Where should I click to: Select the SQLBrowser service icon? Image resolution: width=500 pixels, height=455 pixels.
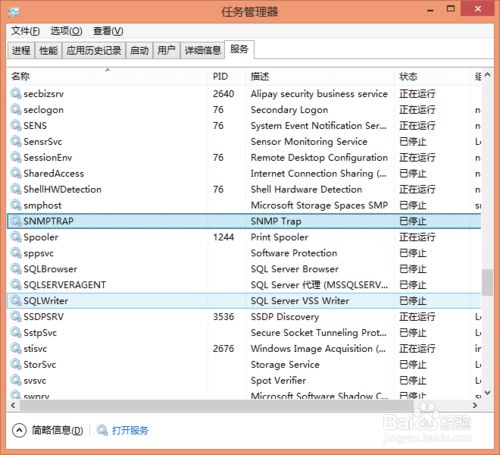pyautogui.click(x=15, y=269)
